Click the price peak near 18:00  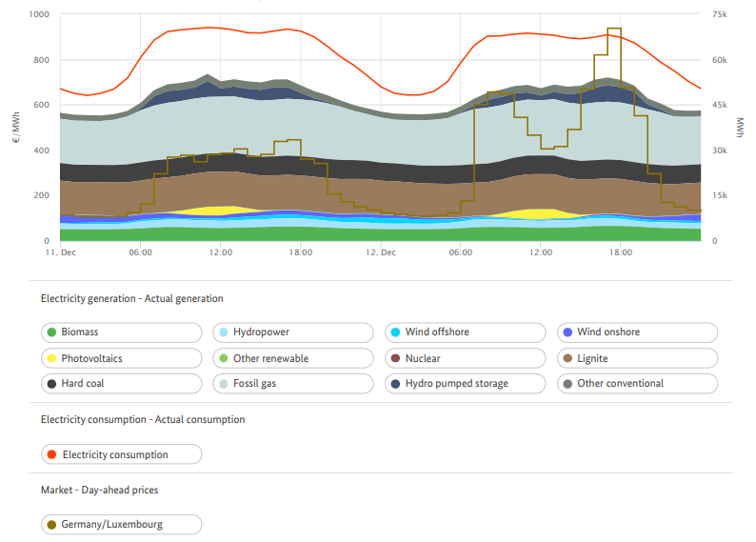click(x=614, y=30)
